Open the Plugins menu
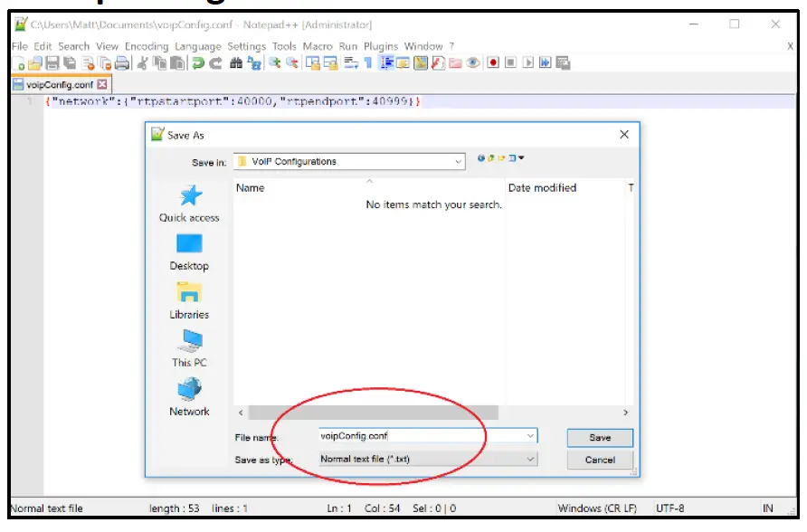Screen dimensions: 807x532 coord(381,46)
